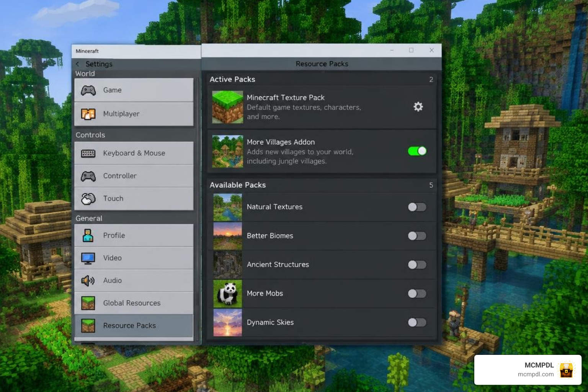
Task: Click the Game gamepad icon
Action: pos(88,90)
